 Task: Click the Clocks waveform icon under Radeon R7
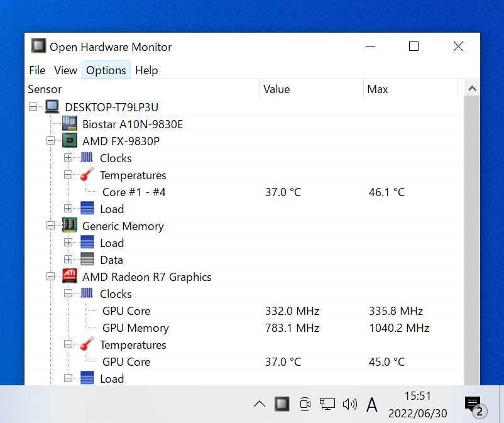pos(87,293)
